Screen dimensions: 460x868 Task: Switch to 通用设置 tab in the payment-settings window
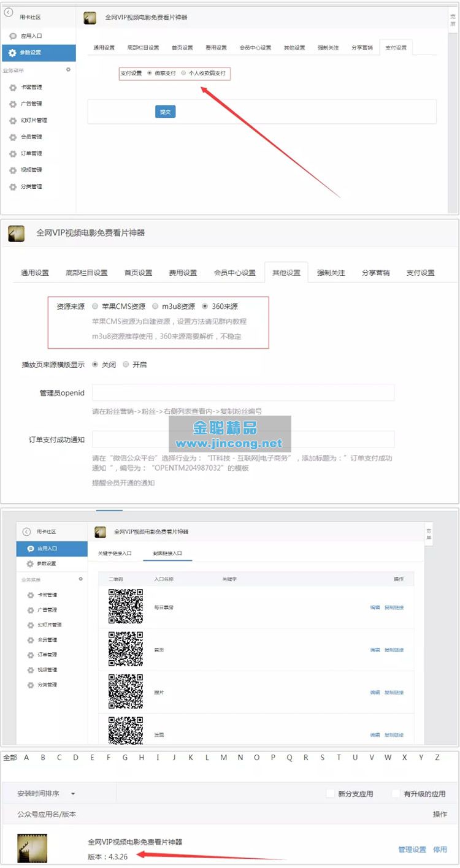coord(104,48)
